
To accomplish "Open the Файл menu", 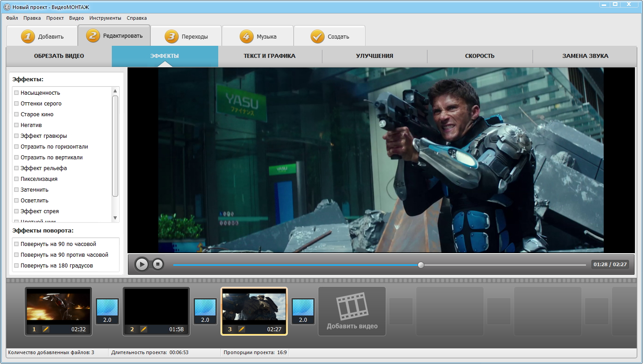I will coord(12,18).
